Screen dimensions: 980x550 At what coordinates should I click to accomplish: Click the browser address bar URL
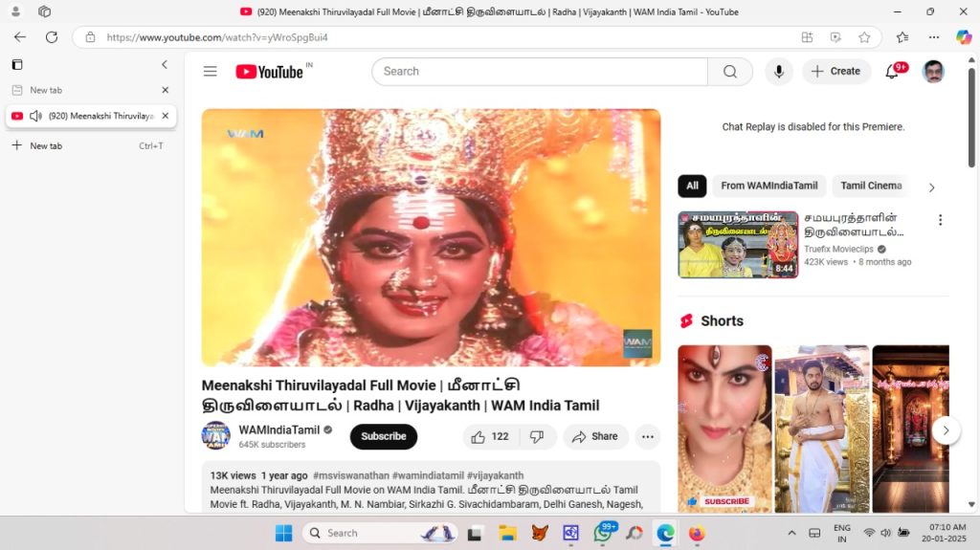217,37
